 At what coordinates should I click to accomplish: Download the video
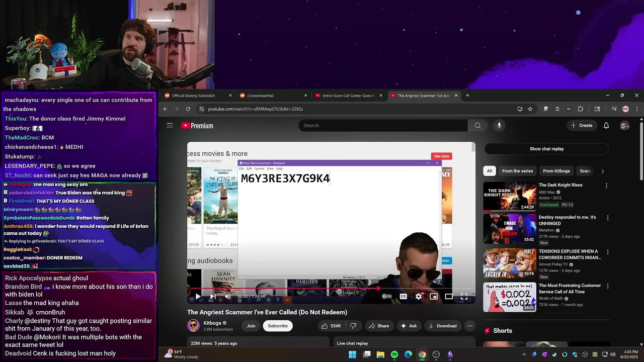(443, 326)
